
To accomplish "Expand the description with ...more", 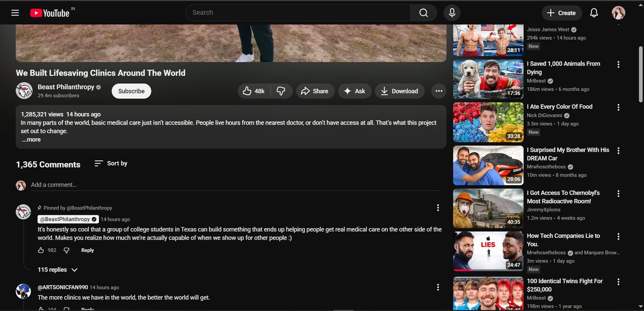I will pos(31,140).
